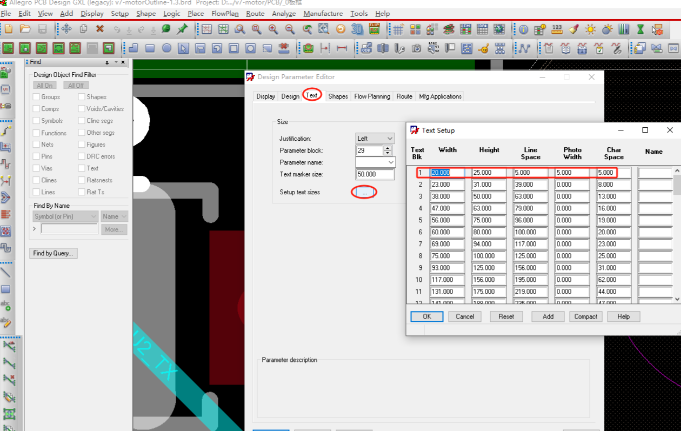
Task: Toggle the Vias checkbox
Action: (36, 167)
